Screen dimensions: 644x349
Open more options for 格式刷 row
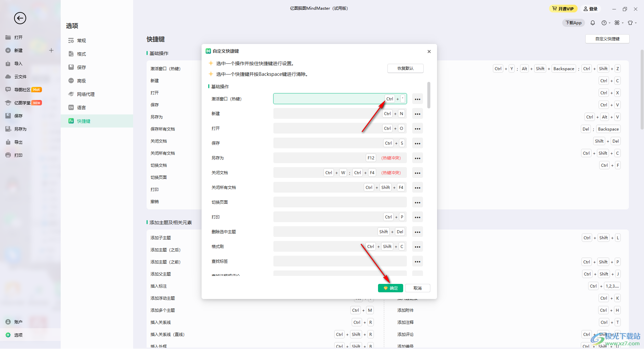click(417, 247)
